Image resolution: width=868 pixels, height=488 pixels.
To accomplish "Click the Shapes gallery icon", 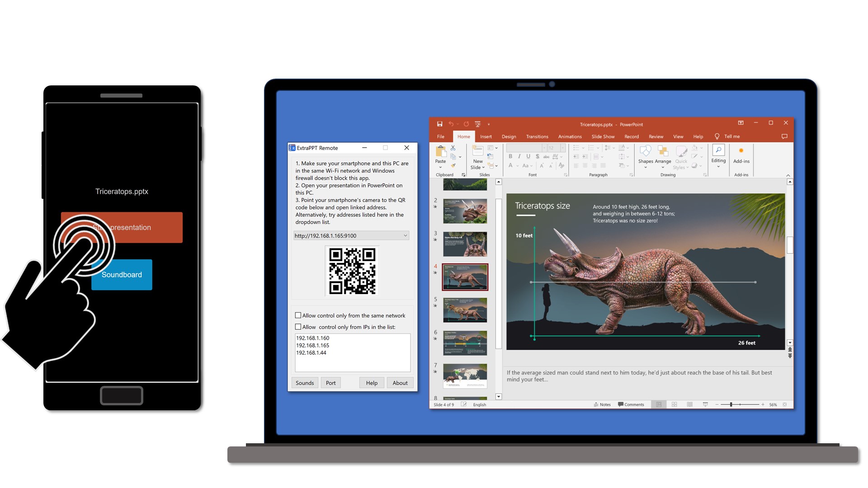I will [x=646, y=151].
